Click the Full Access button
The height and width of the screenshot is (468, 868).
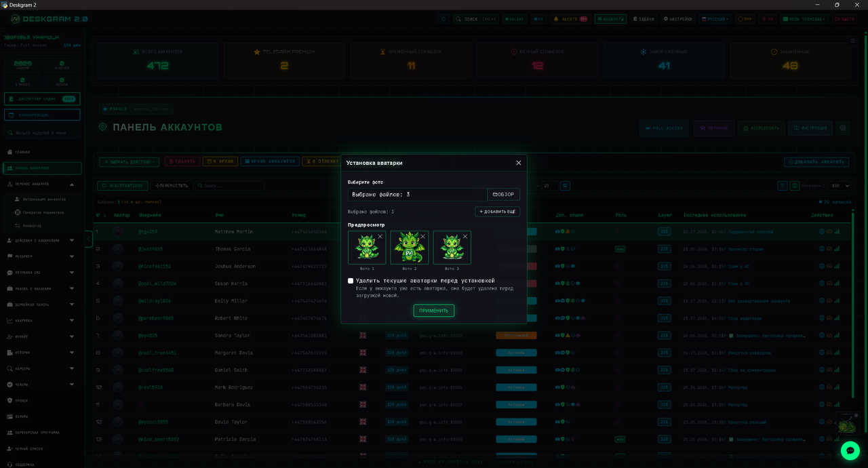click(x=665, y=128)
